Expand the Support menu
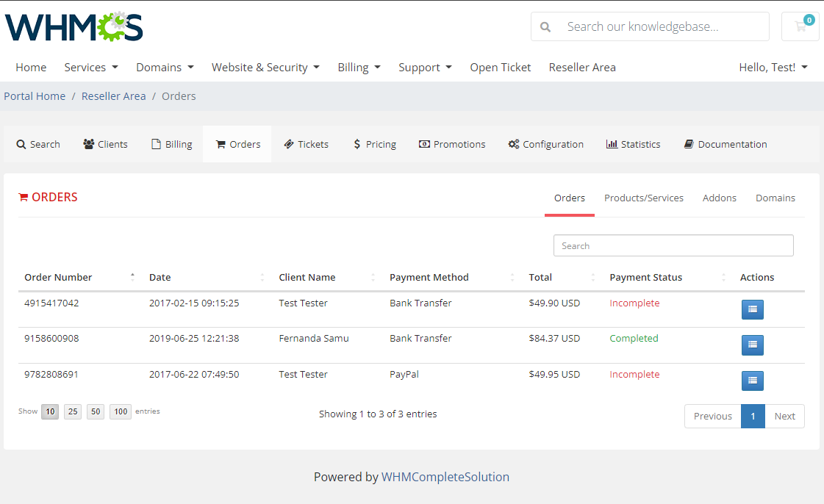This screenshot has width=824, height=504. (425, 67)
